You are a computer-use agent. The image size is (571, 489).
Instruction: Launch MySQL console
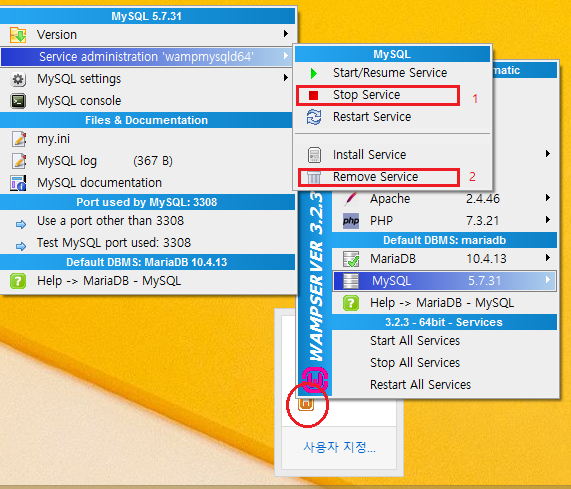pos(147,101)
